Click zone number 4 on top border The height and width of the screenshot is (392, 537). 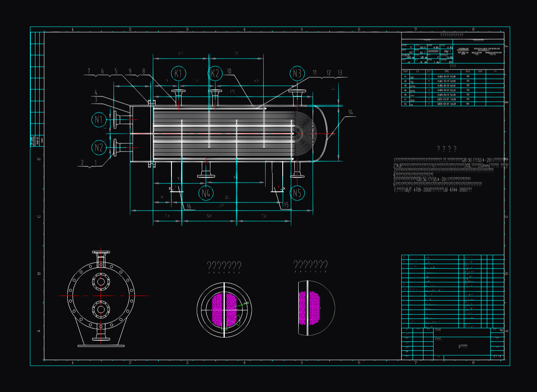tap(244, 30)
